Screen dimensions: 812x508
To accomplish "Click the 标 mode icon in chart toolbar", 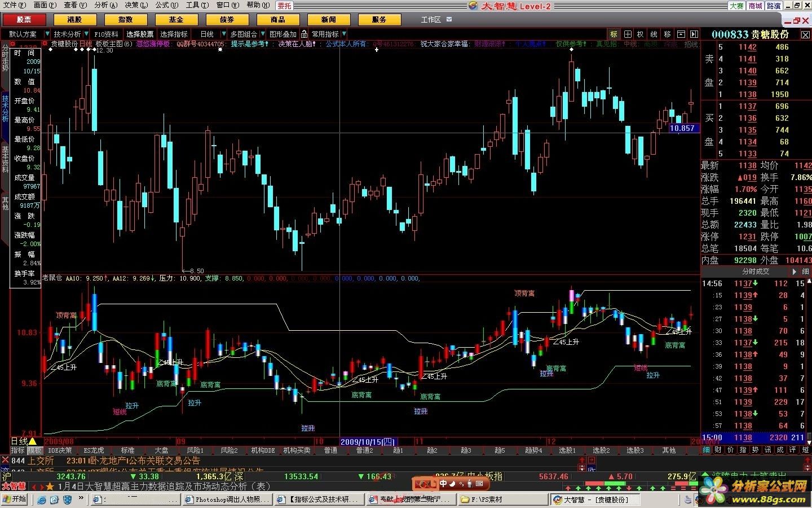I will click(614, 34).
